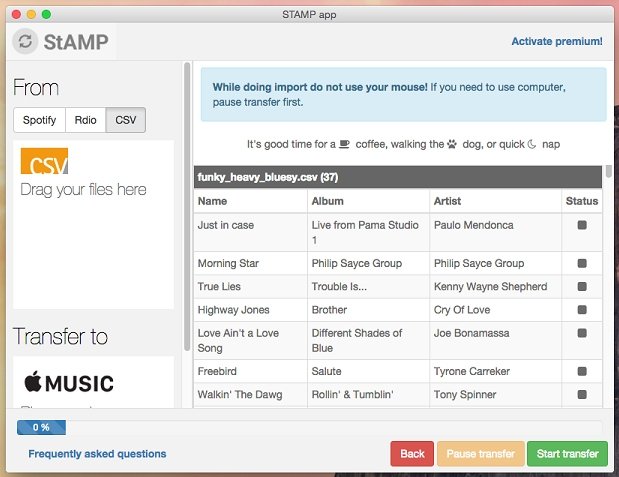Click status square for Highway Jones
Image resolution: width=619 pixels, height=477 pixels.
(582, 310)
